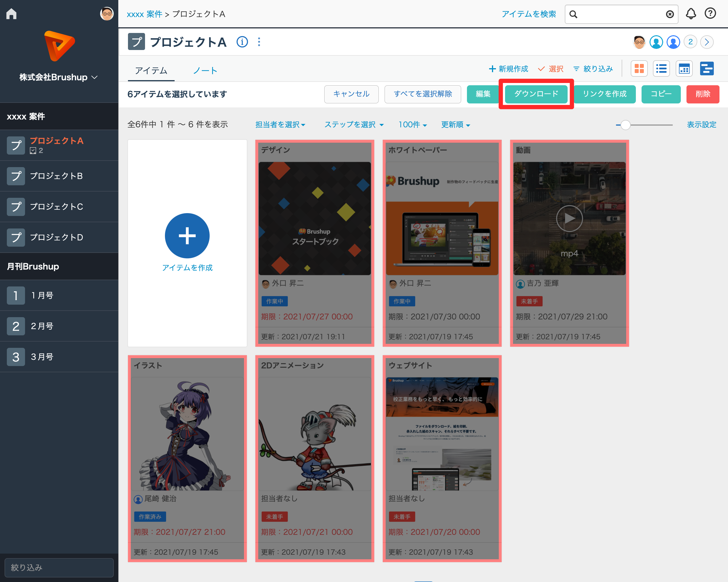This screenshot has width=728, height=582.
Task: Open プロジェクトC in sidebar
Action: click(59, 207)
